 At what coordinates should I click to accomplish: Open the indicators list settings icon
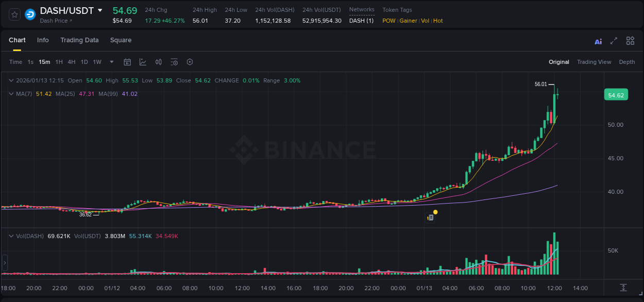pyautogui.click(x=174, y=62)
